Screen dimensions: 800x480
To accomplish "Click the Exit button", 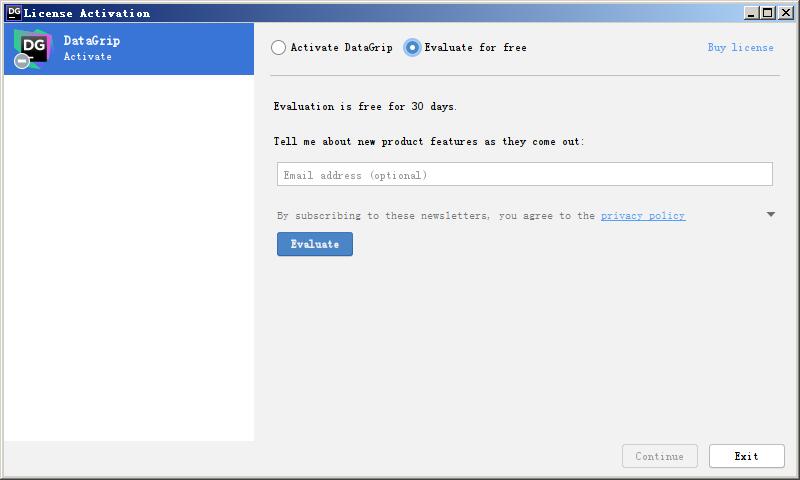I will coord(746,456).
